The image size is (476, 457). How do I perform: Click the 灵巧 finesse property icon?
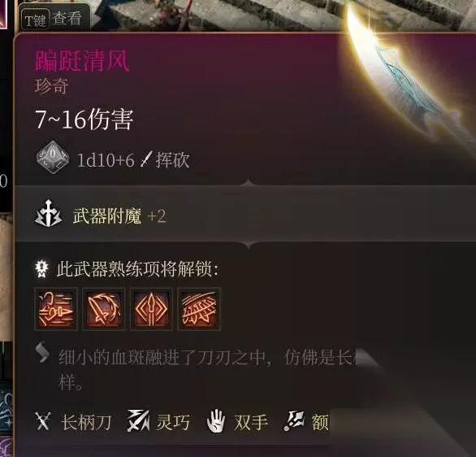click(138, 421)
